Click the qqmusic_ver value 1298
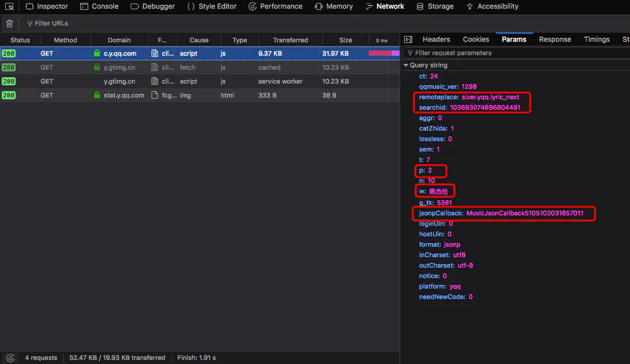Image resolution: width=630 pixels, height=364 pixels. [x=469, y=87]
